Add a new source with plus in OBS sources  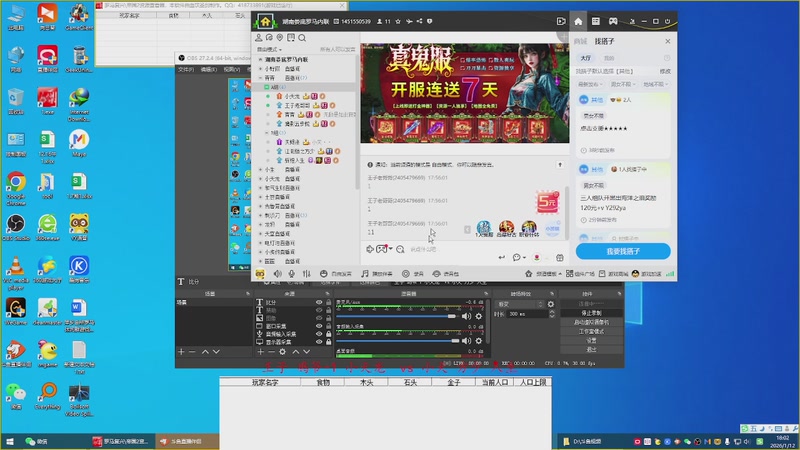(260, 352)
